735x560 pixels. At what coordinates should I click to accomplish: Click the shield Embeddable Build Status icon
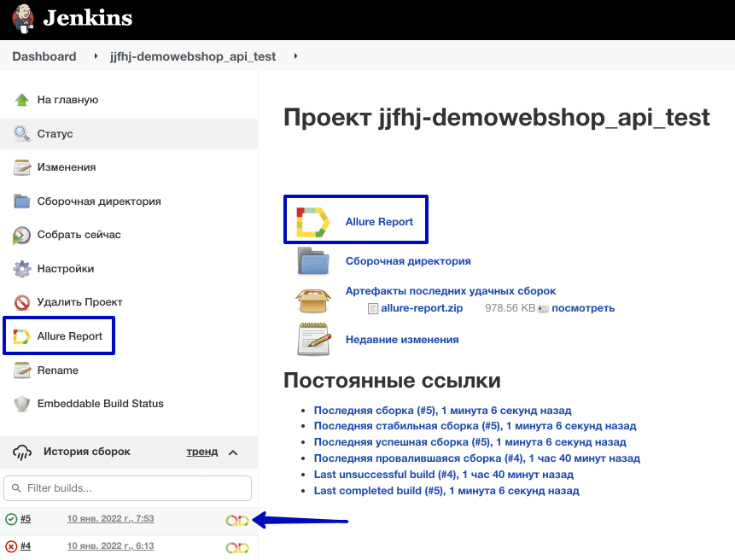pos(22,404)
